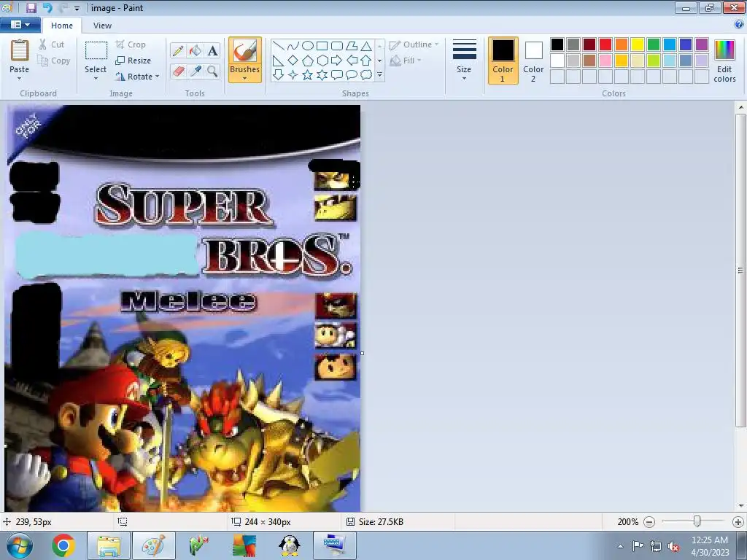Choose the Up arrow shape
Screen dimensions: 747x560
click(366, 61)
